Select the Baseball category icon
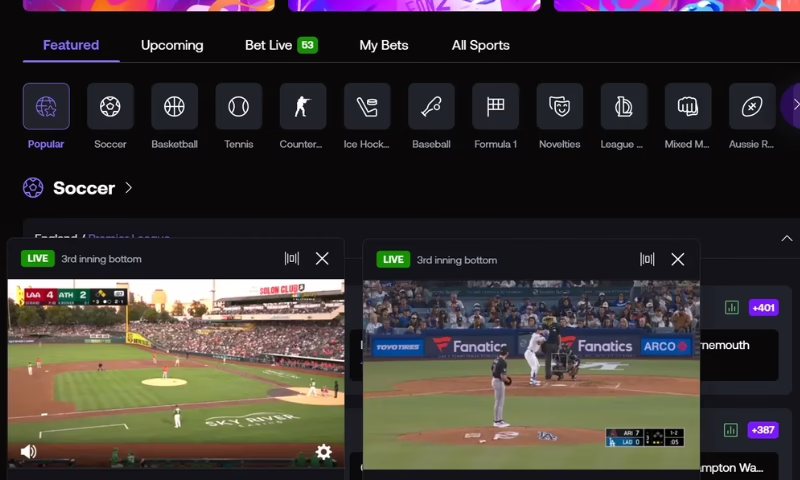The height and width of the screenshot is (480, 800). pyautogui.click(x=432, y=106)
